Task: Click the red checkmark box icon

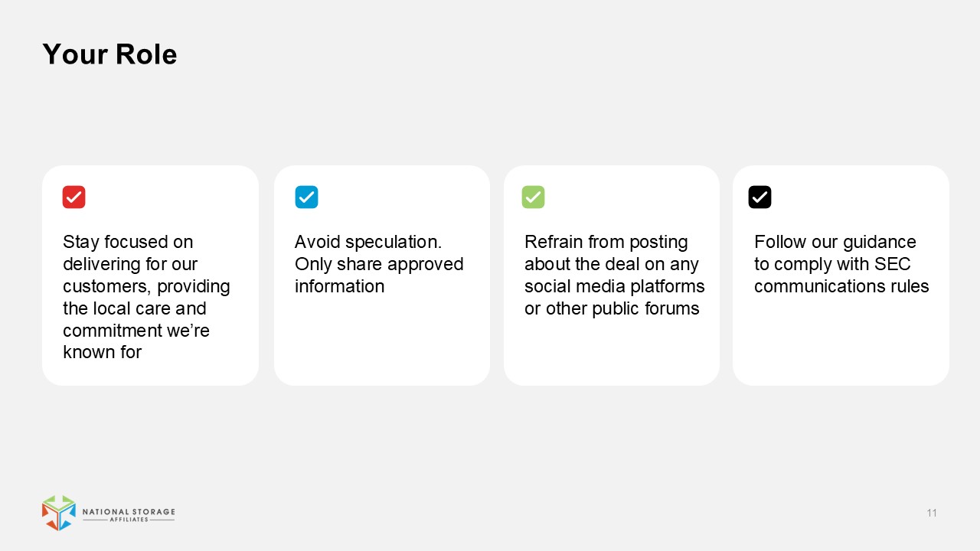Action: pyautogui.click(x=73, y=197)
